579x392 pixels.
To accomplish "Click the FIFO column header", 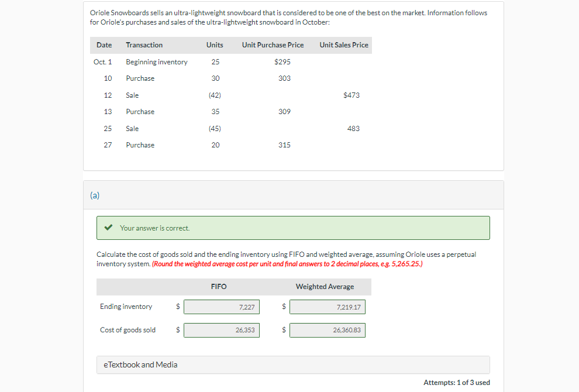I will 218,286.
